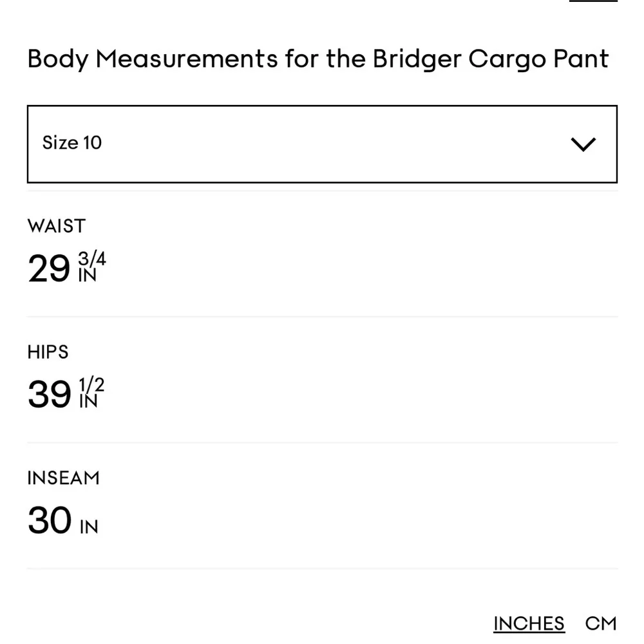
Task: Click the Size 10 label text
Action: (x=71, y=143)
